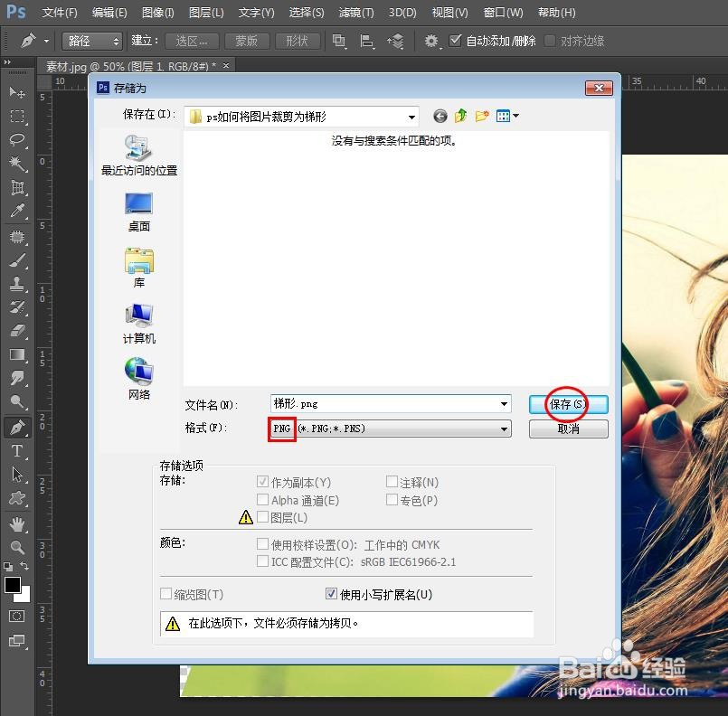Image resolution: width=728 pixels, height=716 pixels.
Task: Create a new folder in dialog
Action: (482, 116)
